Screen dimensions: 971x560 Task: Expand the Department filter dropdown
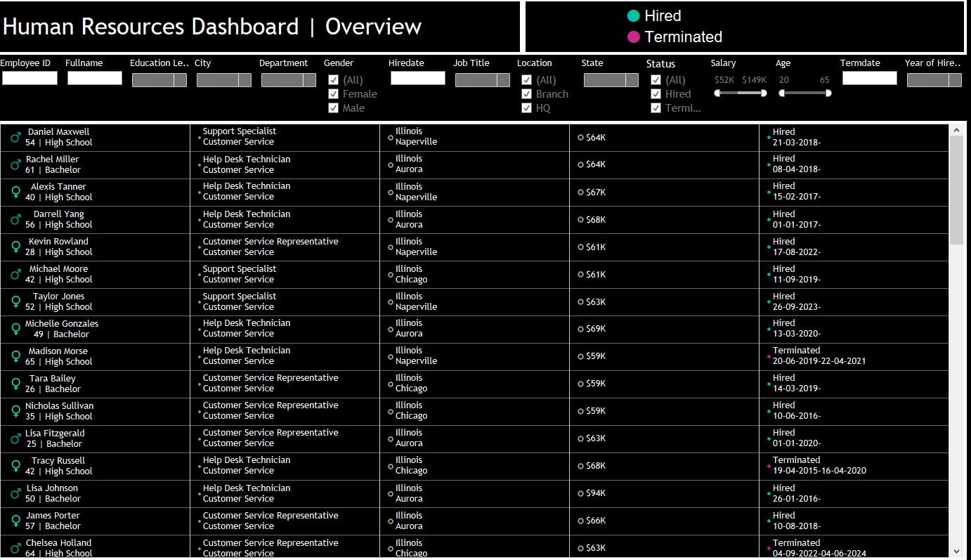[309, 80]
